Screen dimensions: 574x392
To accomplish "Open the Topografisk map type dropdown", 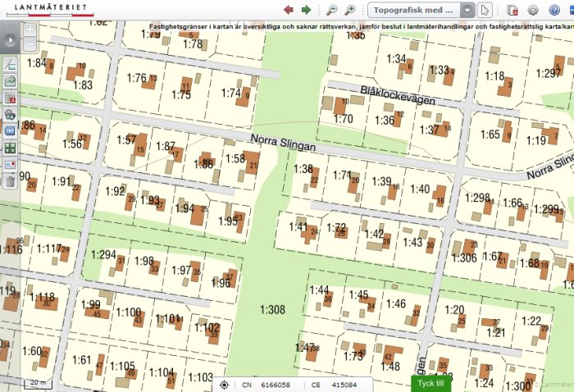I will (x=467, y=10).
